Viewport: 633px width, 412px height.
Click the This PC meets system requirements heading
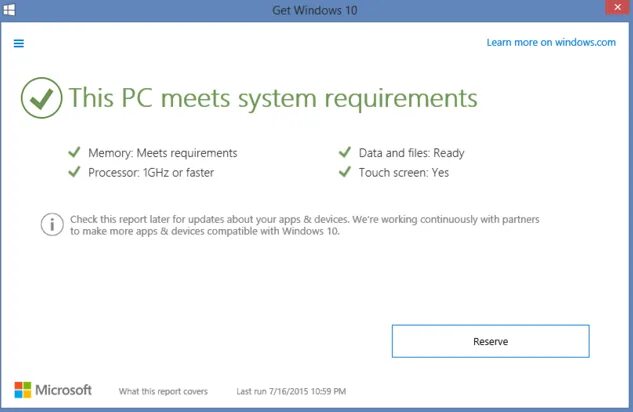tap(272, 98)
